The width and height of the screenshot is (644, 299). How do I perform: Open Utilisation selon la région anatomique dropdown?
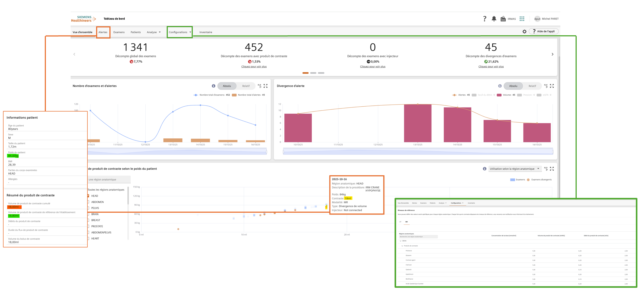pyautogui.click(x=514, y=169)
